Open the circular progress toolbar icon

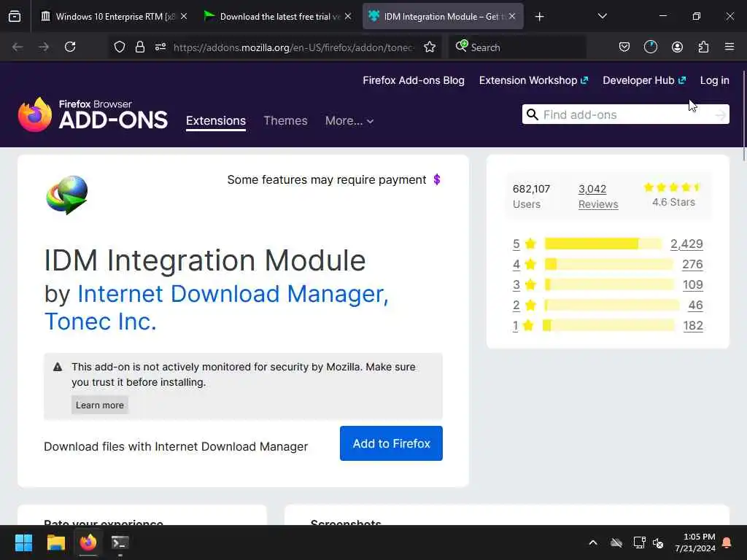(650, 47)
